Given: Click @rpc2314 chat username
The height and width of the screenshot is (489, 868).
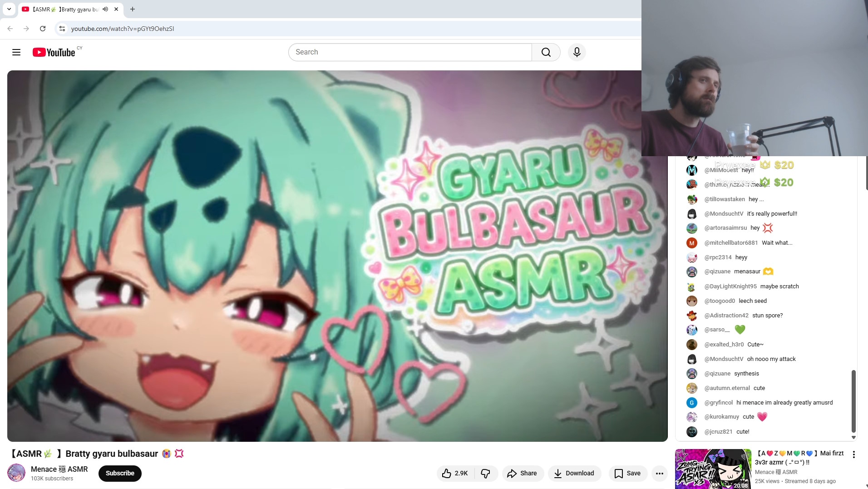Looking at the screenshot, I should pos(718,257).
